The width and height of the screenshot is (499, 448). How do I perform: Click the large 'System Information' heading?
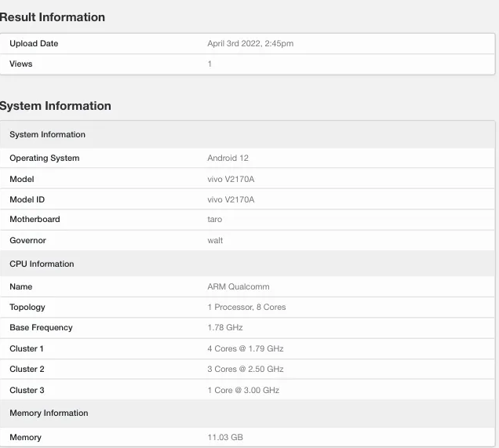[x=56, y=106]
